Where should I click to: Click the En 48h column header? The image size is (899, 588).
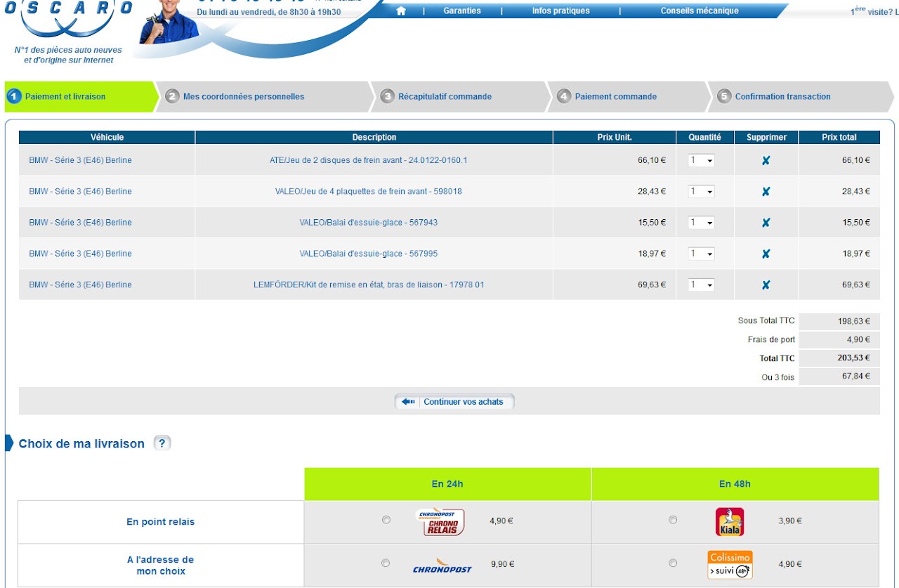[735, 484]
